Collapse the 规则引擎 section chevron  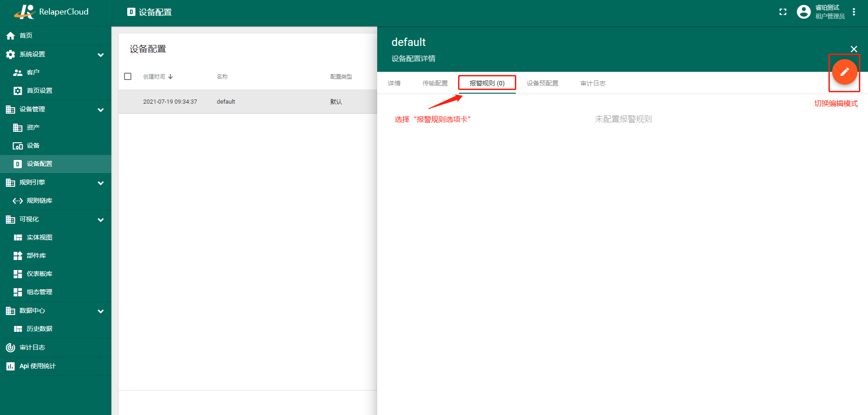click(101, 183)
